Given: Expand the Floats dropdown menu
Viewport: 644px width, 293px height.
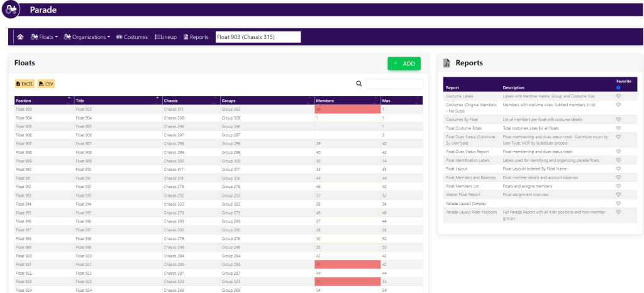Looking at the screenshot, I should pyautogui.click(x=44, y=37).
